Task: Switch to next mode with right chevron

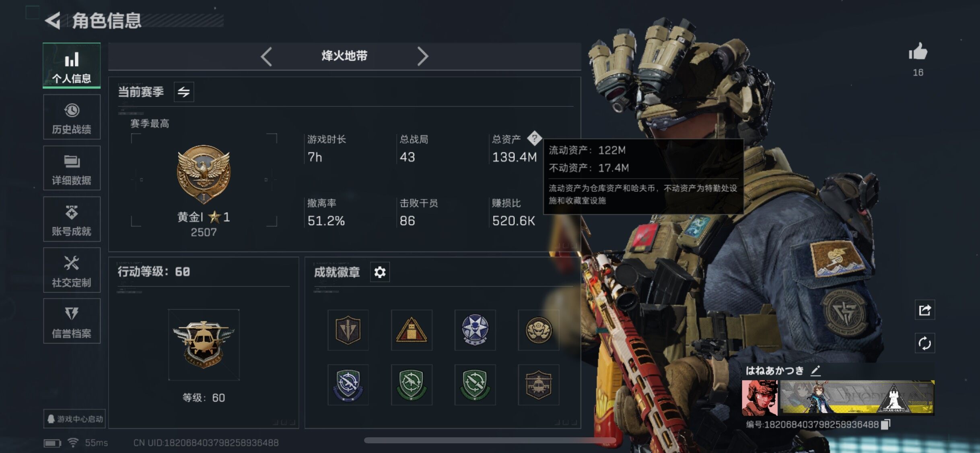Action: [x=422, y=56]
